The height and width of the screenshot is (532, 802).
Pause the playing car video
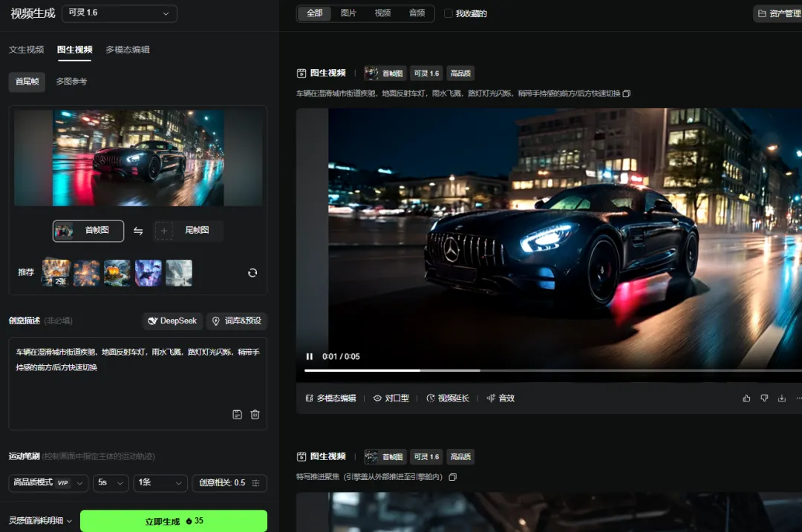[310, 356]
